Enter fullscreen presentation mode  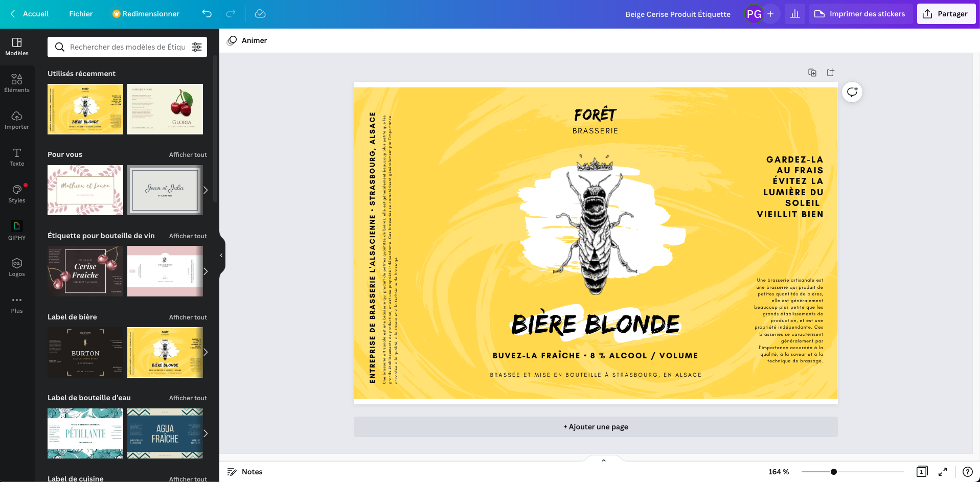(943, 472)
